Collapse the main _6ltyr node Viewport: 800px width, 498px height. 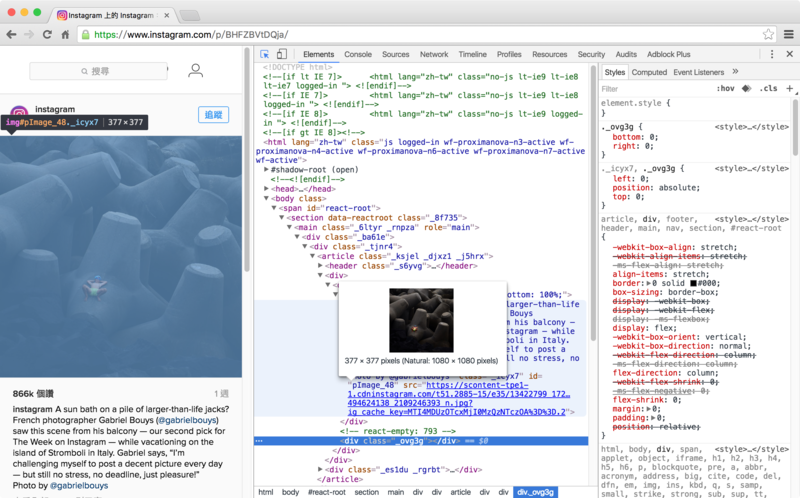coord(289,227)
